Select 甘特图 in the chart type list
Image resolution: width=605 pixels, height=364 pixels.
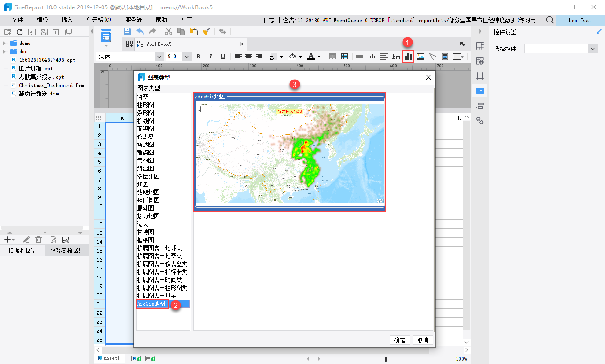[x=145, y=232]
